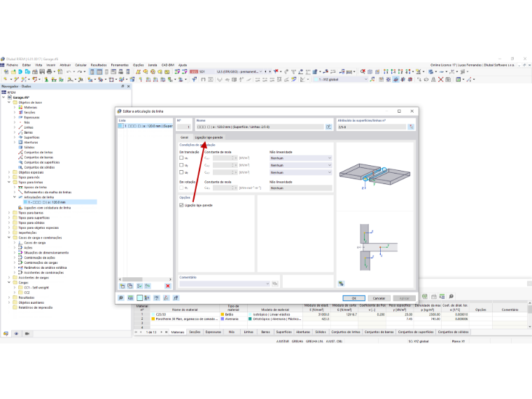Click the graphic settings icon below preview image
Viewport: 532px width, 399px height.
(x=341, y=283)
